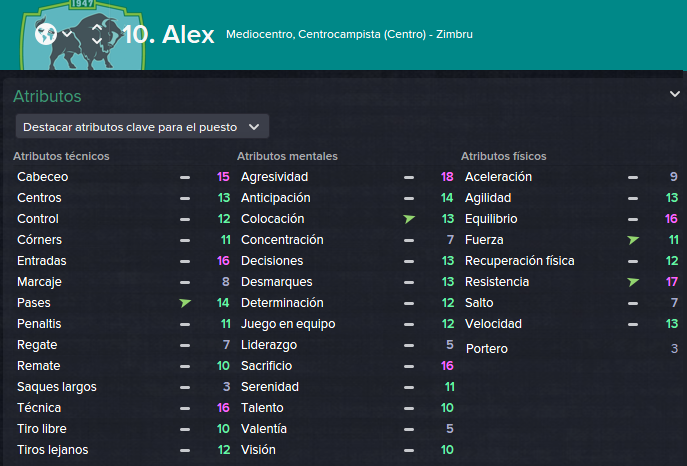Click green rising arrow beside Pases
The image size is (687, 466).
coord(185,303)
